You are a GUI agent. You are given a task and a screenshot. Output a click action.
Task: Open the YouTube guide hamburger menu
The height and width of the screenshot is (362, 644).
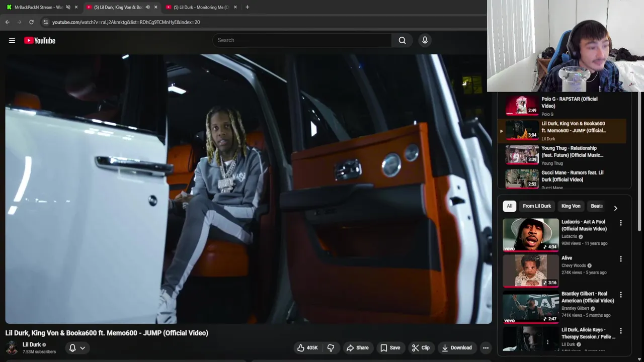[x=12, y=41]
